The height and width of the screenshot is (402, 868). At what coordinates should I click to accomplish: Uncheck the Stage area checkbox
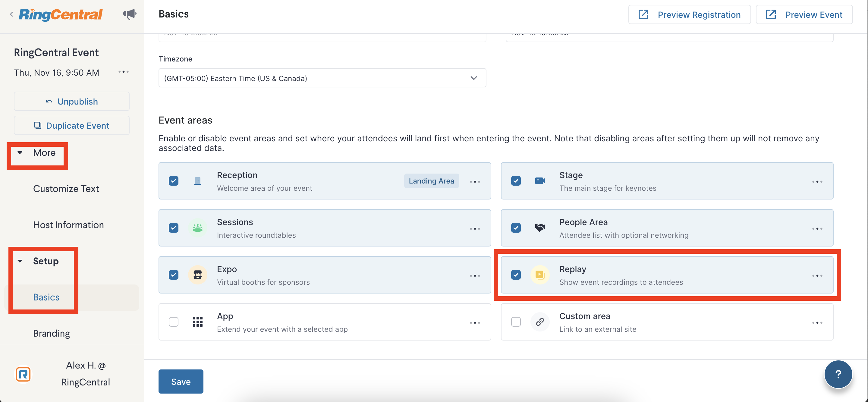coord(516,181)
